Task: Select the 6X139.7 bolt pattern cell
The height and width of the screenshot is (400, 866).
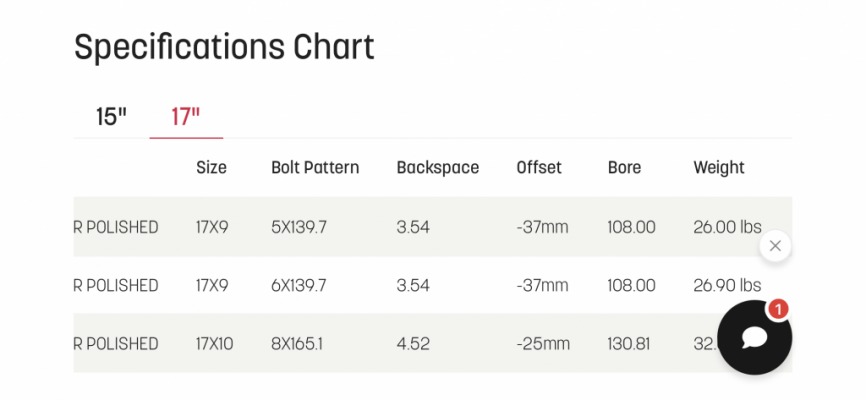Action: click(299, 285)
